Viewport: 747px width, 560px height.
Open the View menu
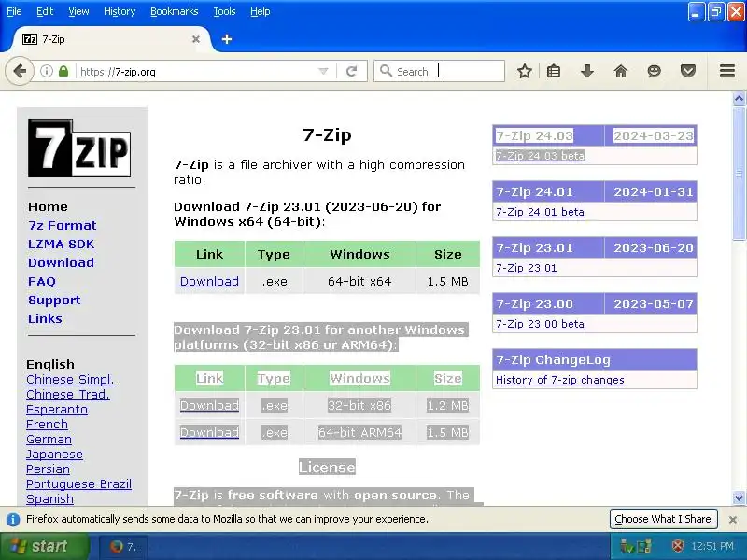78,11
